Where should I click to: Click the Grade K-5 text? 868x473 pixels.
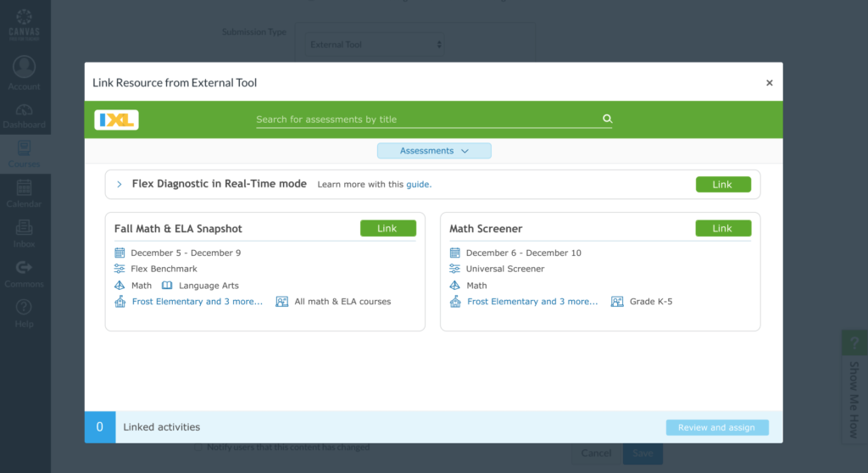click(651, 301)
